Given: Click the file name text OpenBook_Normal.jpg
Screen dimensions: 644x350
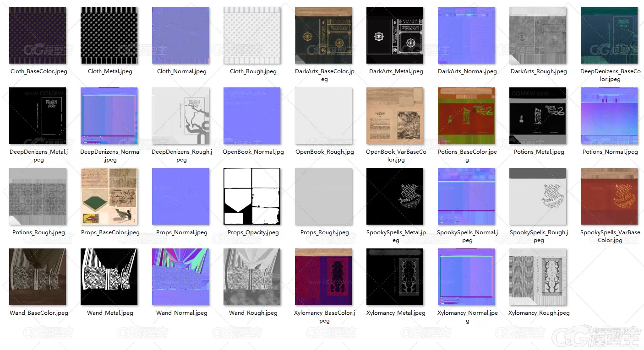Looking at the screenshot, I should 253,152.
